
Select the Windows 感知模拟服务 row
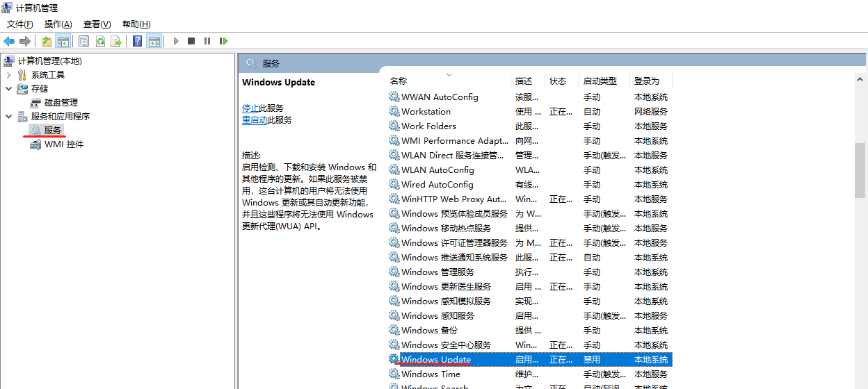pos(529,301)
